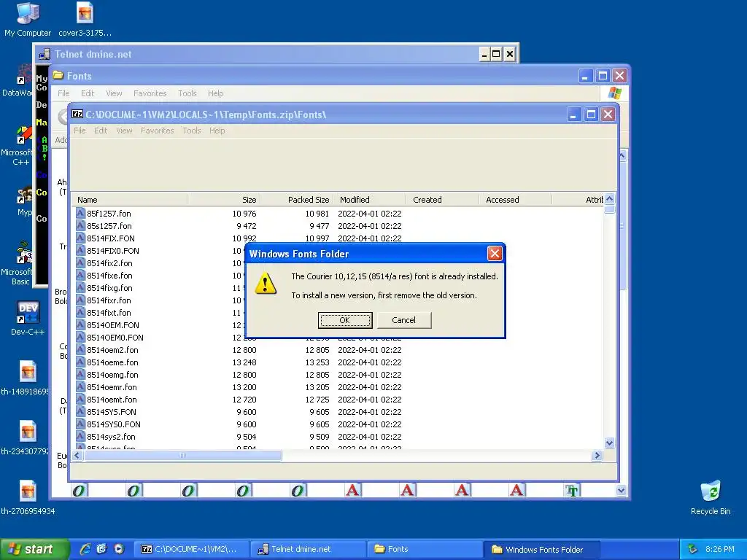The width and height of the screenshot is (747, 560).
Task: Click the 8514SYS.FON file name
Action: [112, 412]
